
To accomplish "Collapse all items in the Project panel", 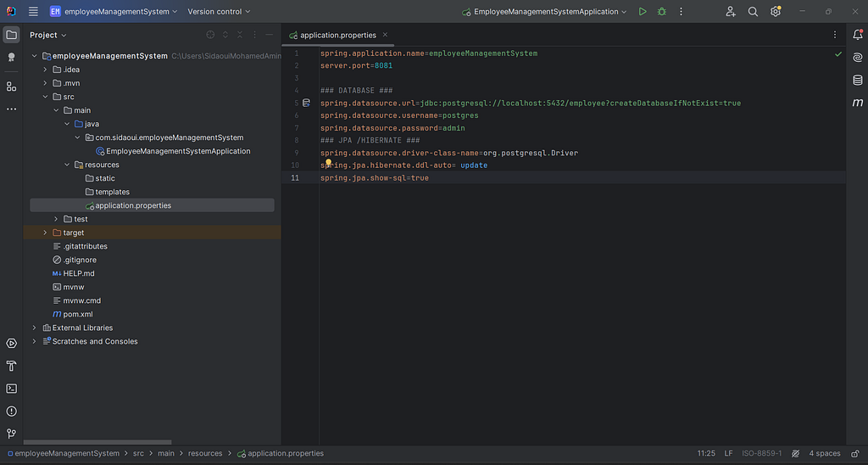I will click(240, 35).
